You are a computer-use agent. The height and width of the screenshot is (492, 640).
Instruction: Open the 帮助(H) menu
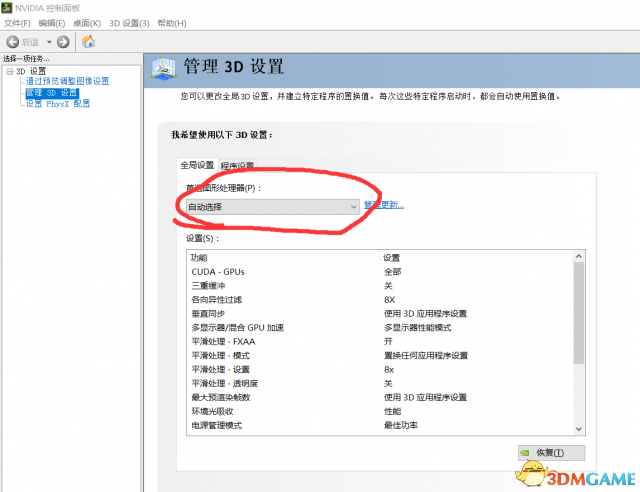[172, 23]
